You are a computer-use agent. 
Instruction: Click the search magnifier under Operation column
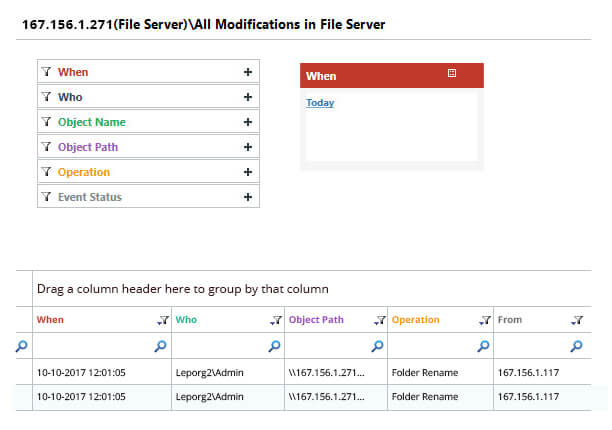click(x=483, y=346)
